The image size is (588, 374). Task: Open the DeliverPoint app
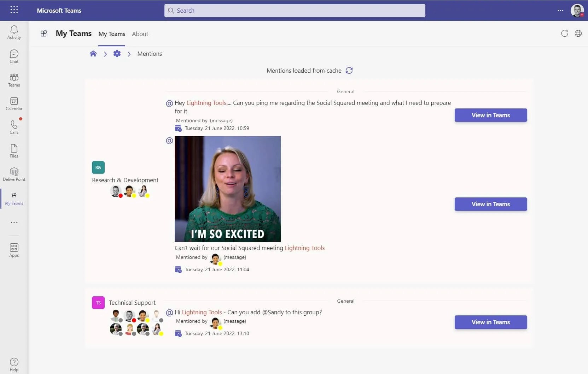[x=14, y=174]
